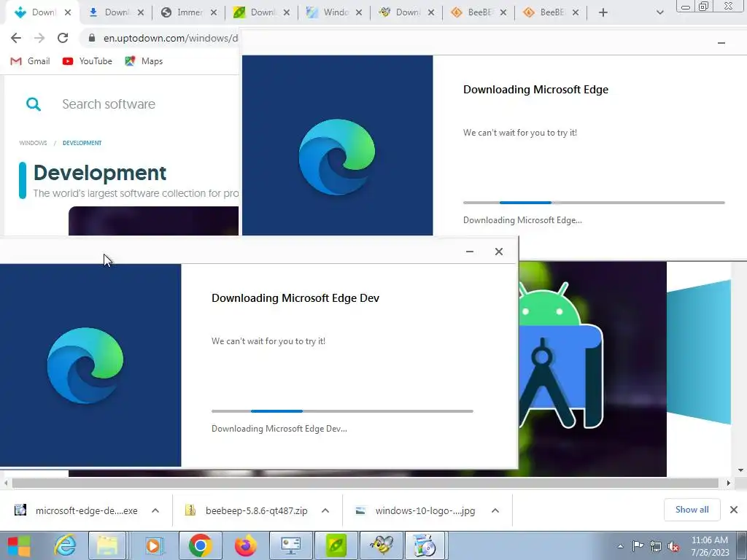
Task: Open Google Chrome from the taskbar
Action: [200, 545]
